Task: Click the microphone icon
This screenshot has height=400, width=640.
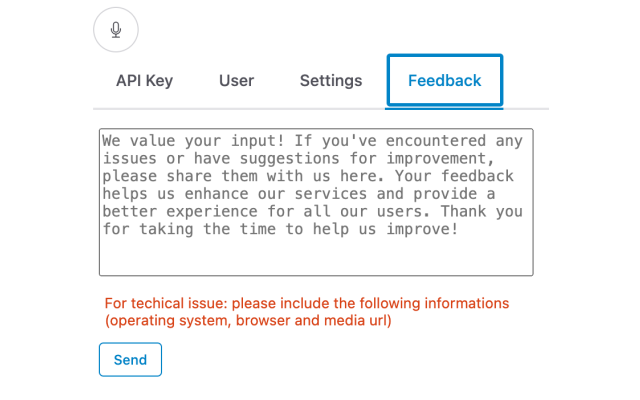Action: (x=116, y=29)
